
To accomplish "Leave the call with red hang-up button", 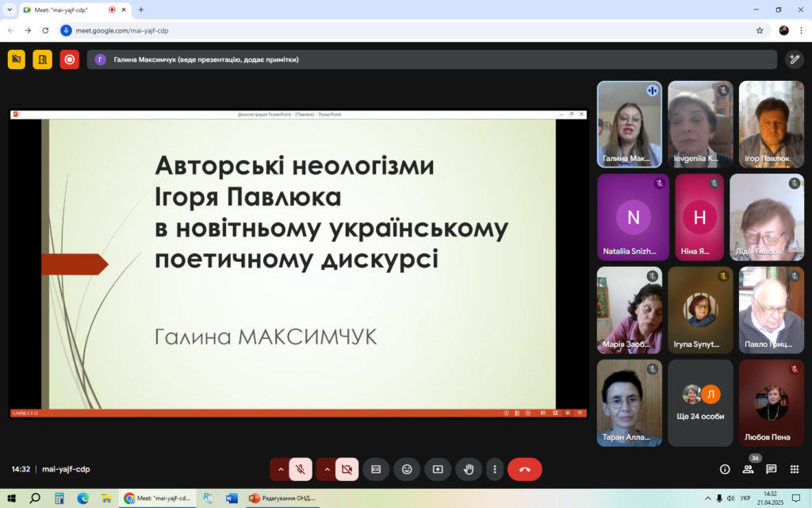I will tap(524, 469).
